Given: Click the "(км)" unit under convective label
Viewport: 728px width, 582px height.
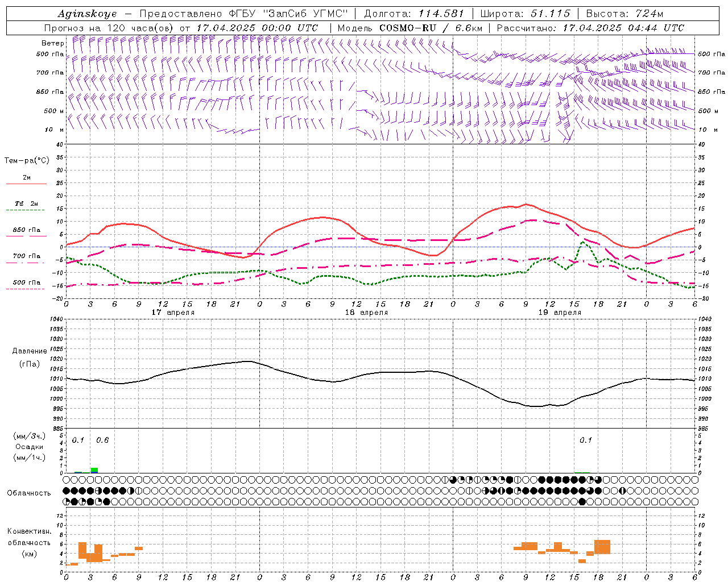Looking at the screenshot, I should coord(29,553).
